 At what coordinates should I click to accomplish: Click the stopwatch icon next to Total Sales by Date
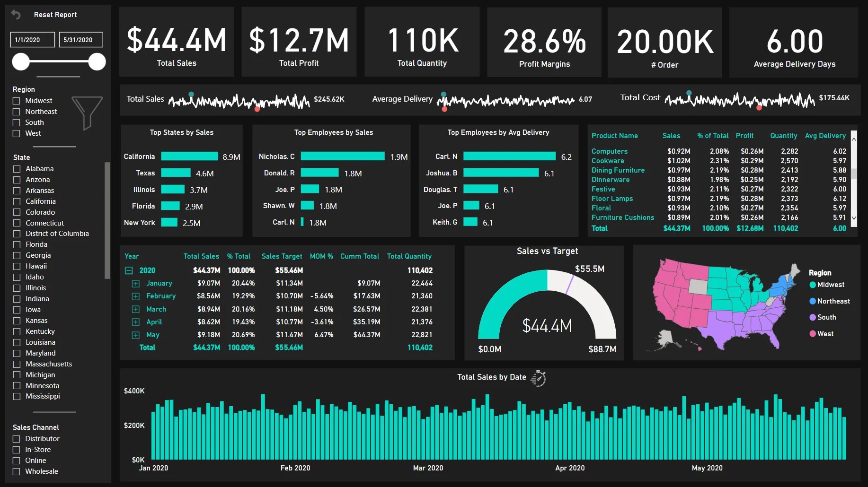click(x=538, y=378)
